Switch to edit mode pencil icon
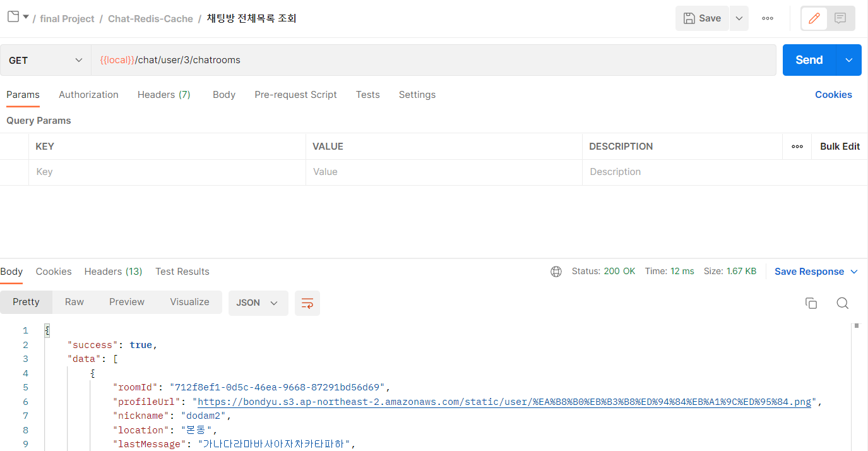Image resolution: width=868 pixels, height=451 pixels. coord(814,18)
